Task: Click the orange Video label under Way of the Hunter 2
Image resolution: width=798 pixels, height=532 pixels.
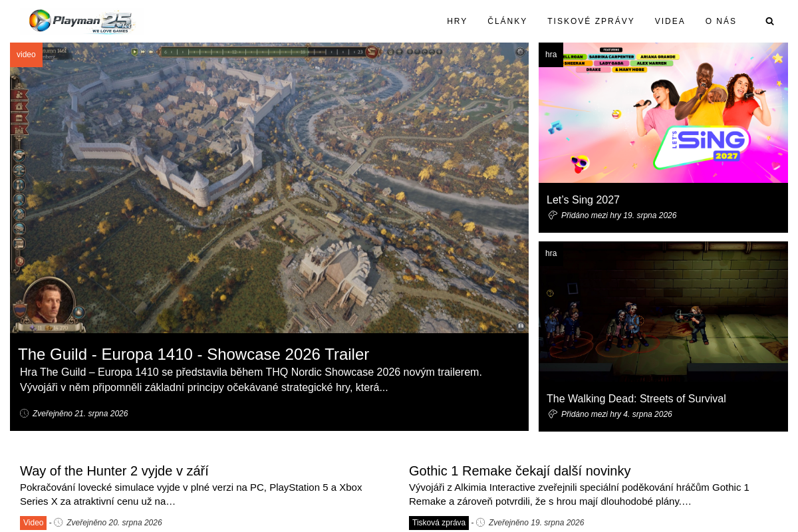Action: (33, 523)
